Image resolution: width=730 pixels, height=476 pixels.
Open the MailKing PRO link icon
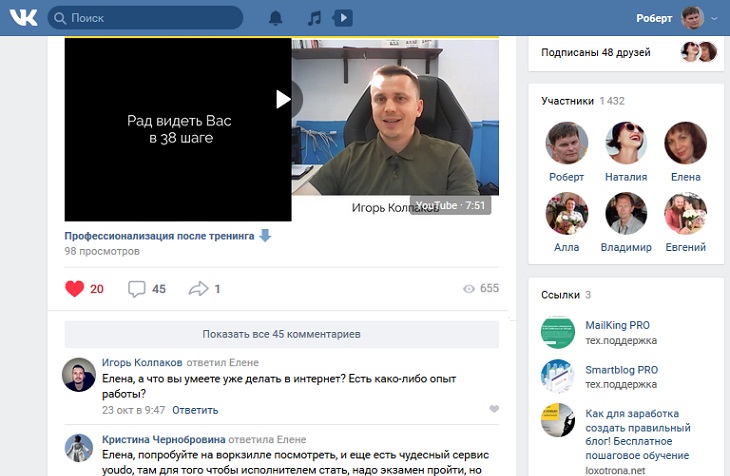[x=558, y=332]
